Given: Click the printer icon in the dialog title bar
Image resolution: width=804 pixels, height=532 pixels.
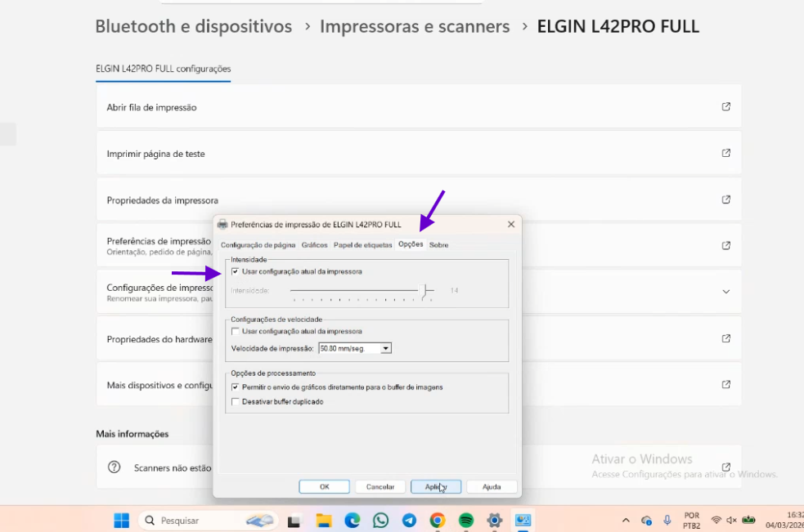Looking at the screenshot, I should [222, 225].
